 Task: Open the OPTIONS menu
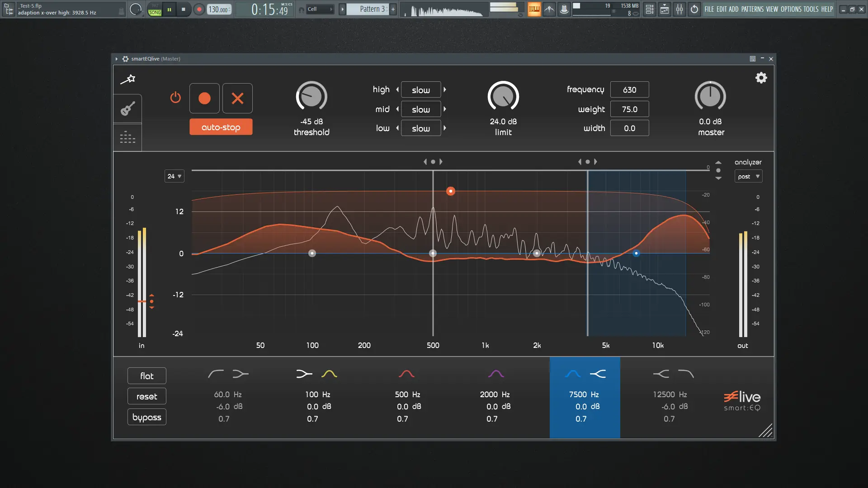pyautogui.click(x=791, y=9)
